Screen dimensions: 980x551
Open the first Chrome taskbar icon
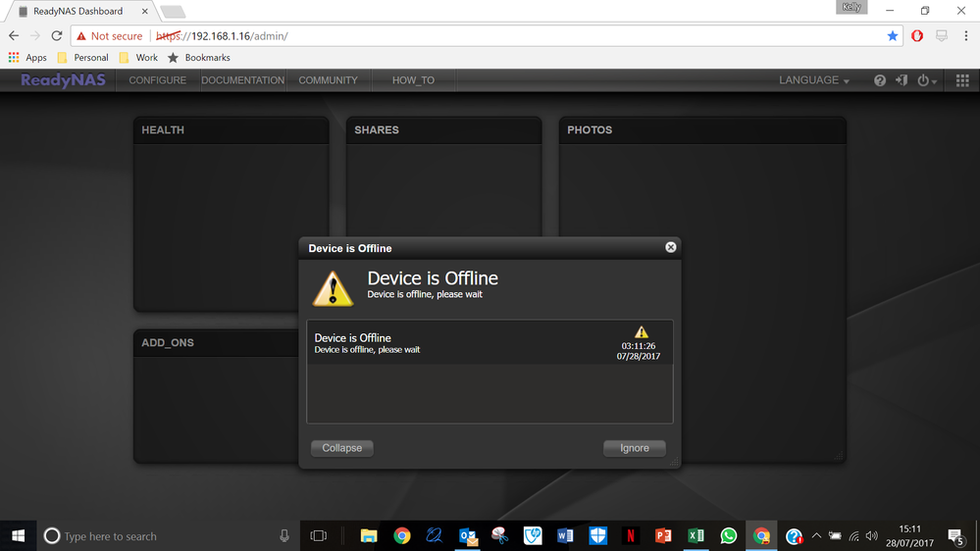[402, 536]
